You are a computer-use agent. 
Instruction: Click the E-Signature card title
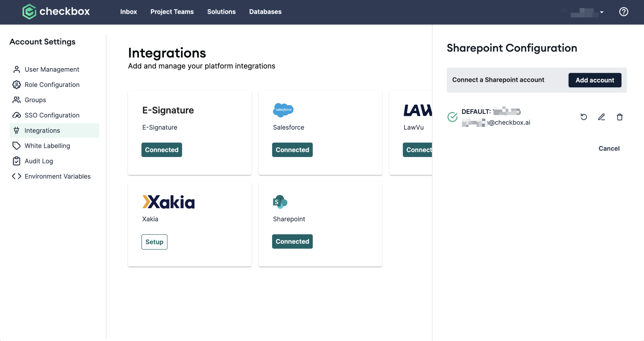point(168,110)
